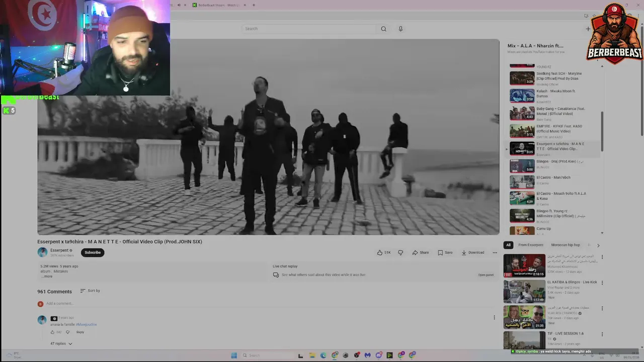Click the #Mawjoudine hashtag link
Viewport: 644px width, 362px height.
[86, 324]
